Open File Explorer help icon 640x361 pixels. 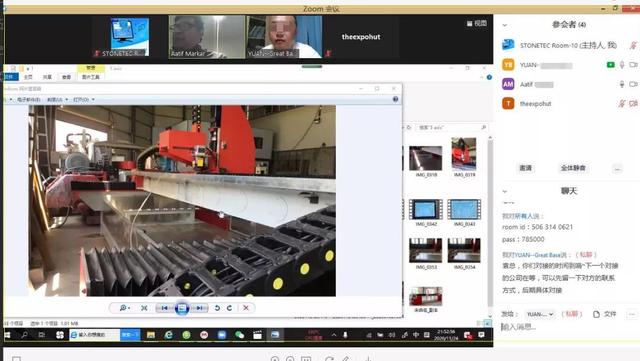(489, 77)
